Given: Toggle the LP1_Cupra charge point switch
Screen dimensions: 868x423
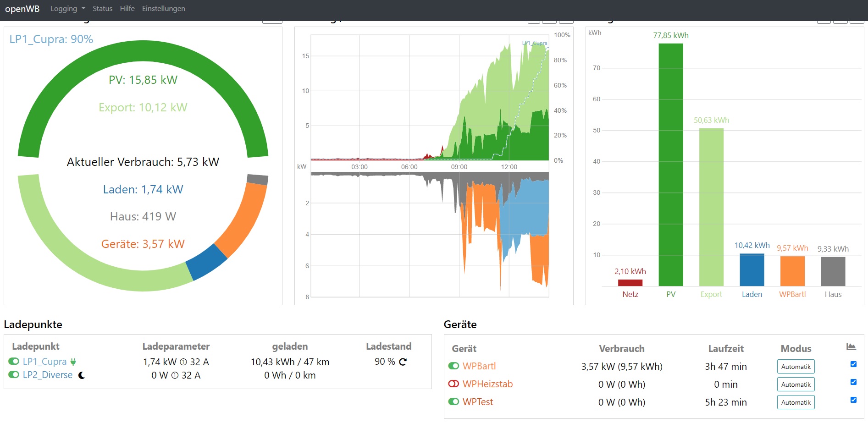Looking at the screenshot, I should 14,362.
